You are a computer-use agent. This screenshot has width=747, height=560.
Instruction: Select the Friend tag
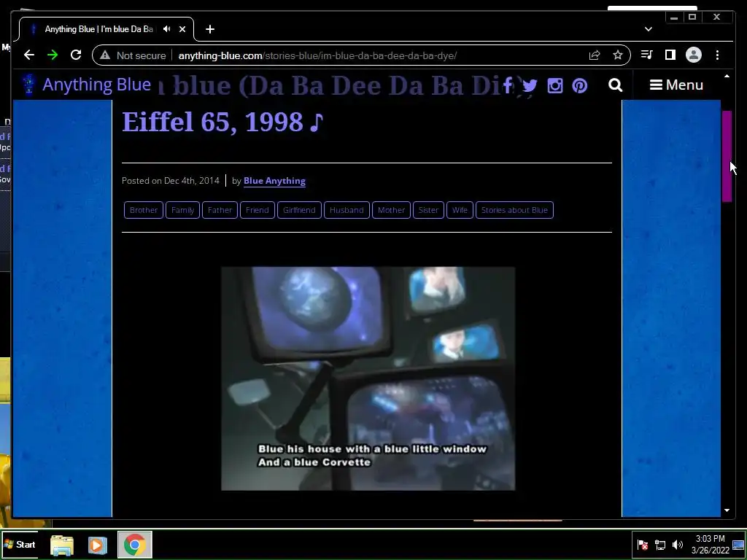258,210
